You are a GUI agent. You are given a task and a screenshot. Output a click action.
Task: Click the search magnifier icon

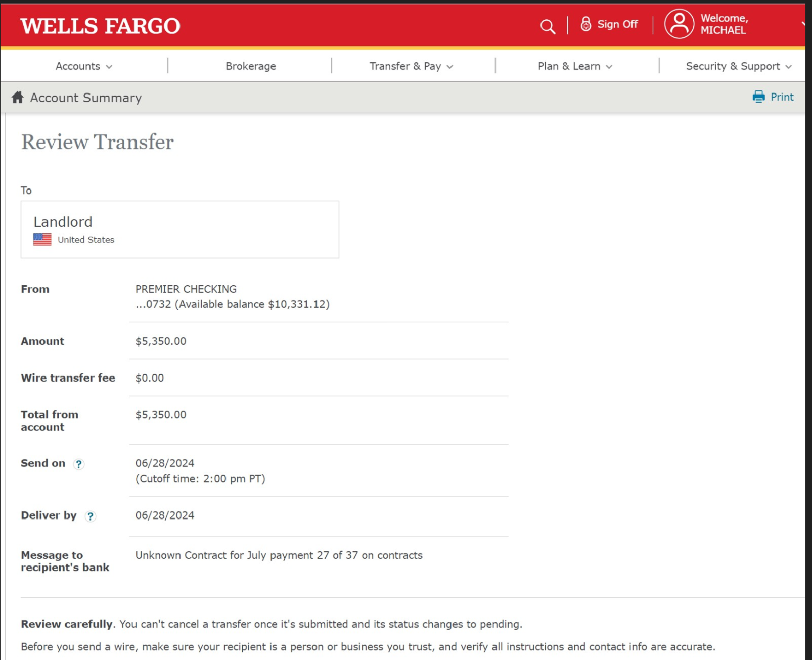[548, 26]
